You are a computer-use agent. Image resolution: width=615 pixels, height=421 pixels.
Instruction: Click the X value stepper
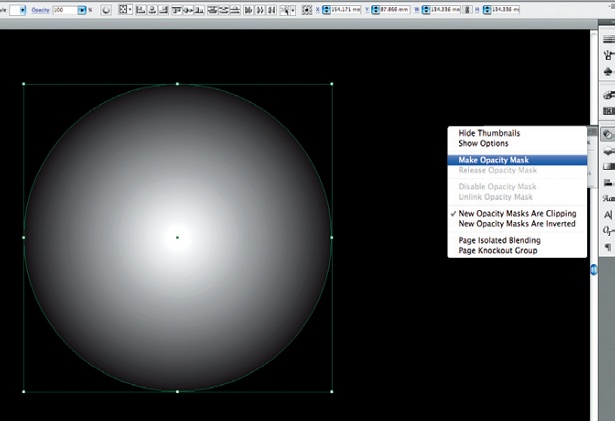(326, 10)
